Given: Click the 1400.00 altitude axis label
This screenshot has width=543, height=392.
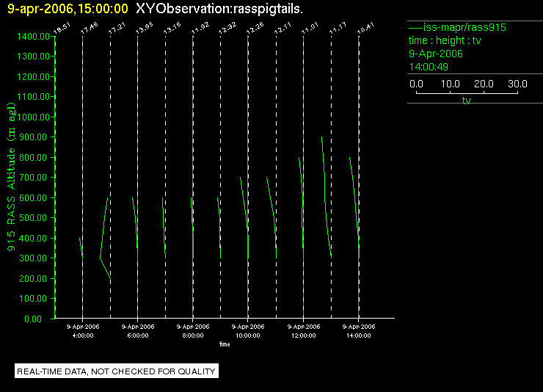Looking at the screenshot, I should [33, 37].
